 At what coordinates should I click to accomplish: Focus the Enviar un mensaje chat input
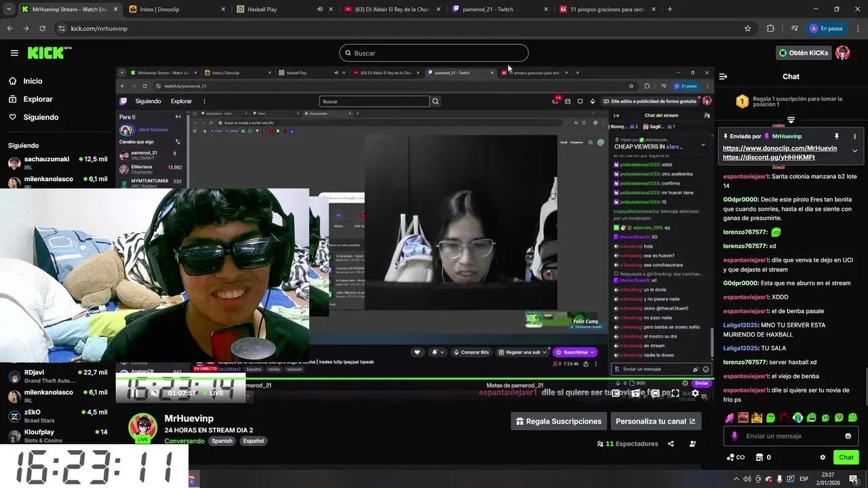point(791,436)
